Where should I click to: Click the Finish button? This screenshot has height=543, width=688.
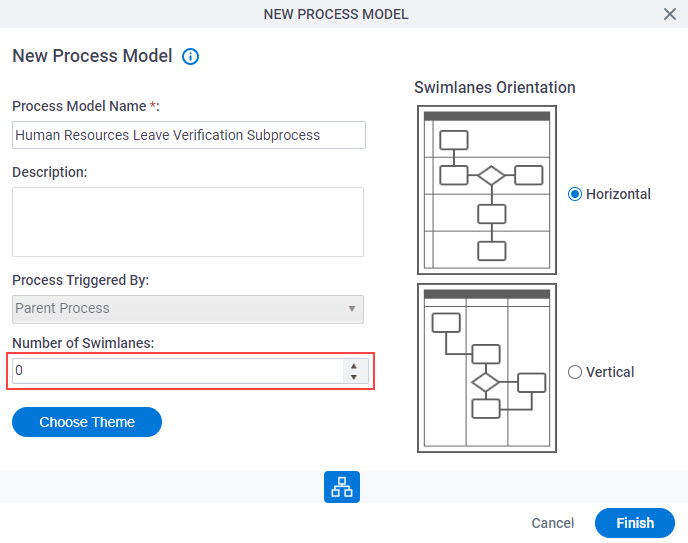tap(635, 523)
